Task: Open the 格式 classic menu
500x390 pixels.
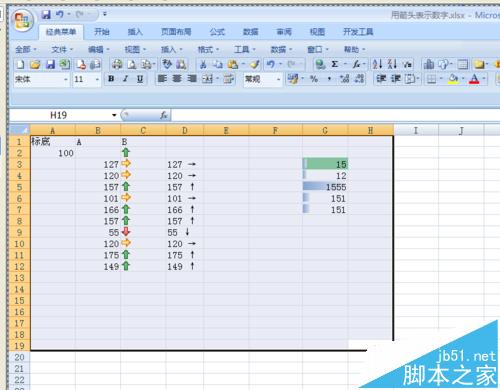Action: [x=208, y=50]
